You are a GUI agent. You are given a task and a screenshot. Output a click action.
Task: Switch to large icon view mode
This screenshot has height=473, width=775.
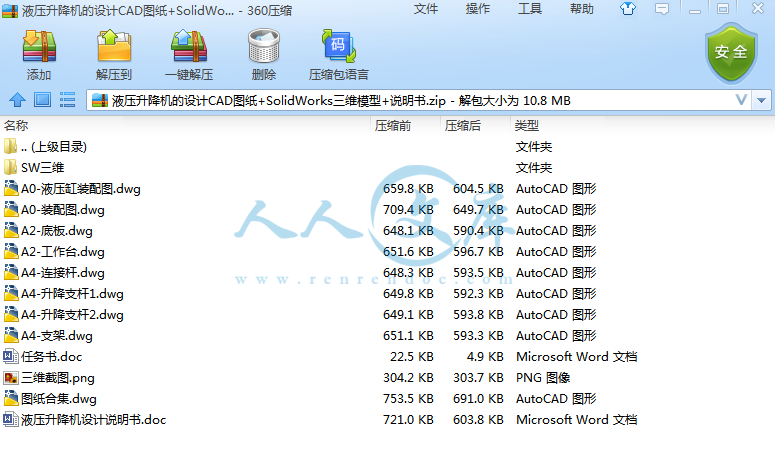coord(42,100)
